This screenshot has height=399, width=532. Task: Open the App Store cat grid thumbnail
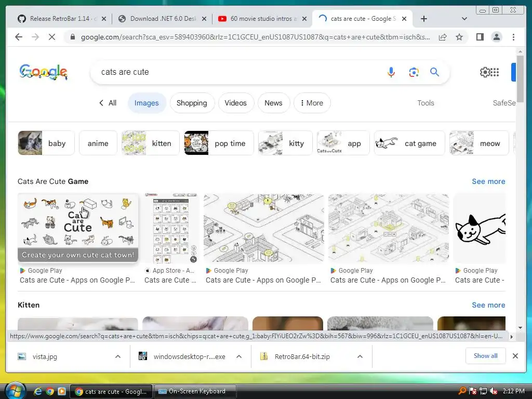(171, 228)
